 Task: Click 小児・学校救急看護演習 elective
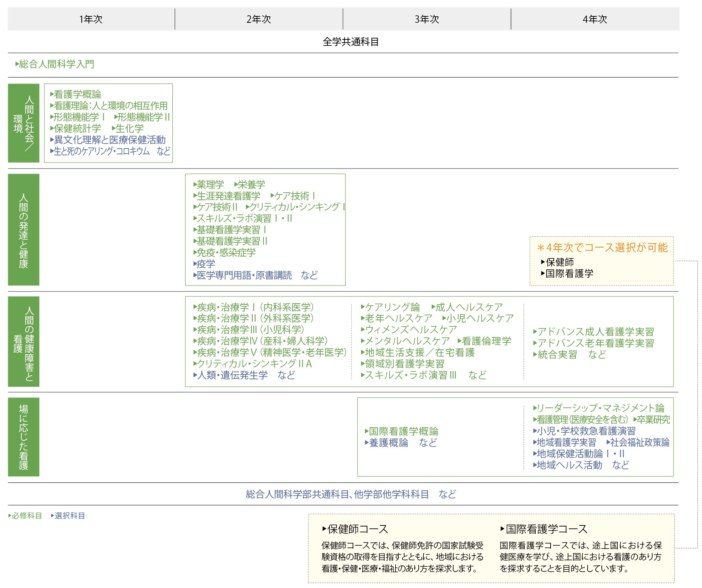584,431
